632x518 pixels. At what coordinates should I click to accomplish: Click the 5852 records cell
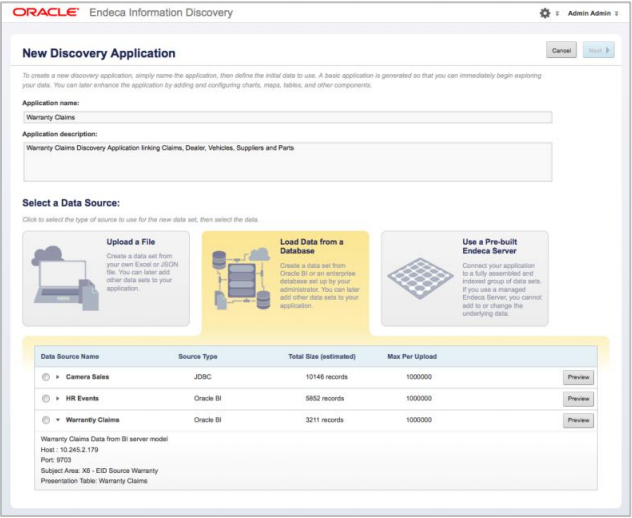coord(325,398)
